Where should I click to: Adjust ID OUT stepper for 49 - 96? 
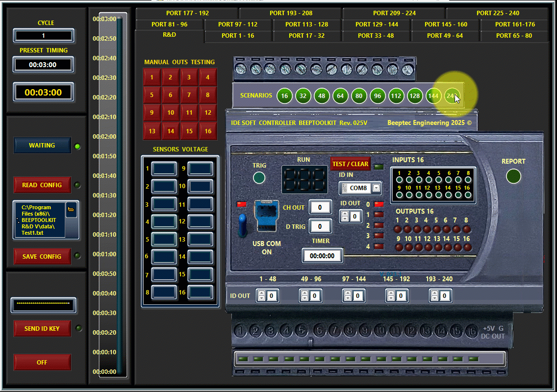tap(304, 296)
